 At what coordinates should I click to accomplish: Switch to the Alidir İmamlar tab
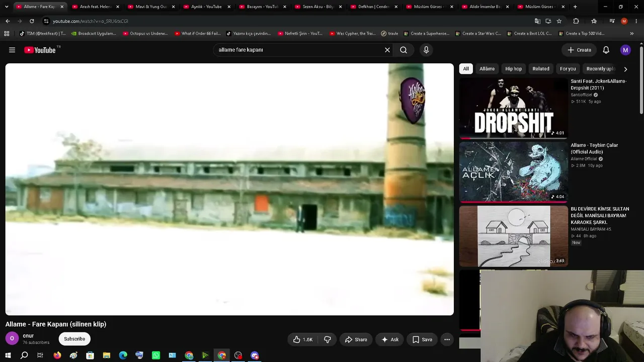[x=485, y=7]
